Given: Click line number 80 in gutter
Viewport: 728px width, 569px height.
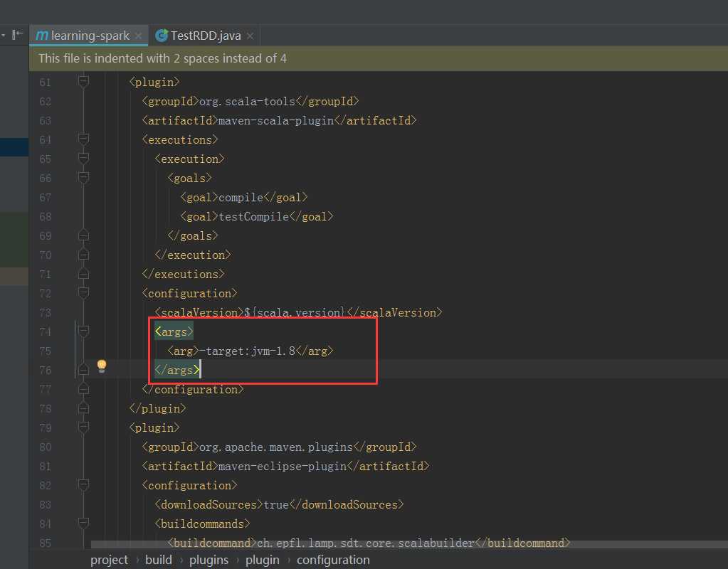Looking at the screenshot, I should pos(45,447).
